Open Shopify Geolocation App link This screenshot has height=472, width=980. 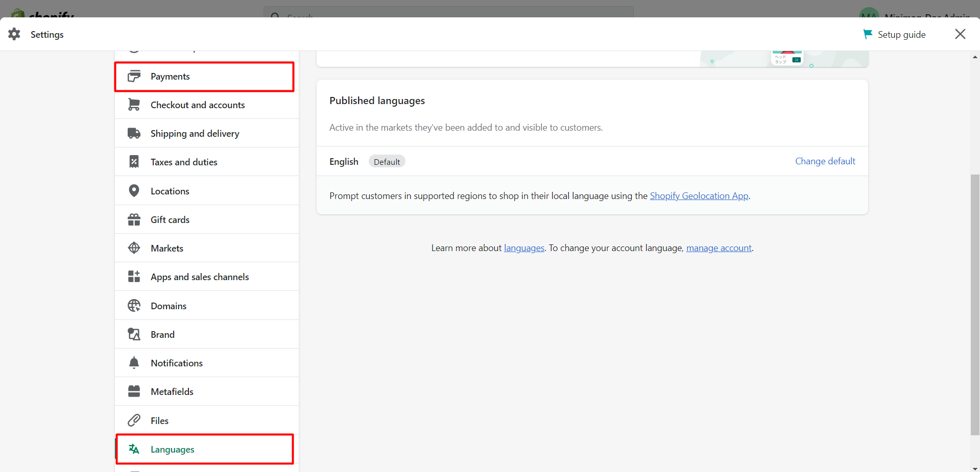click(699, 196)
